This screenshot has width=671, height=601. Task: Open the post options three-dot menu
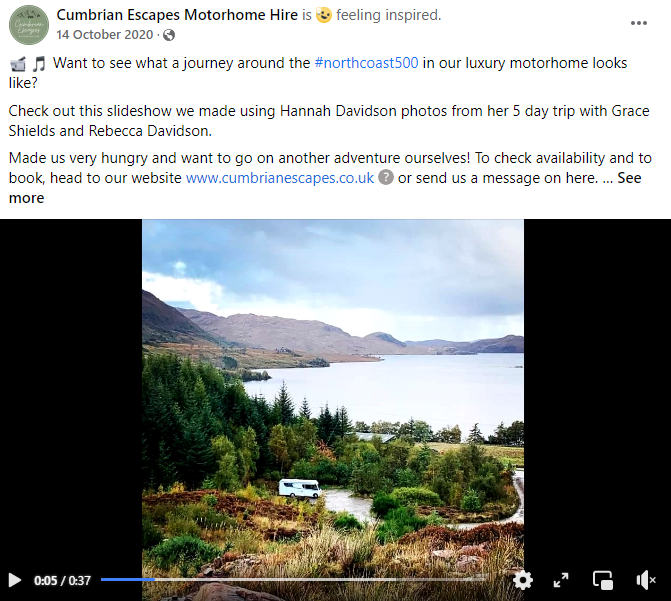tap(638, 23)
